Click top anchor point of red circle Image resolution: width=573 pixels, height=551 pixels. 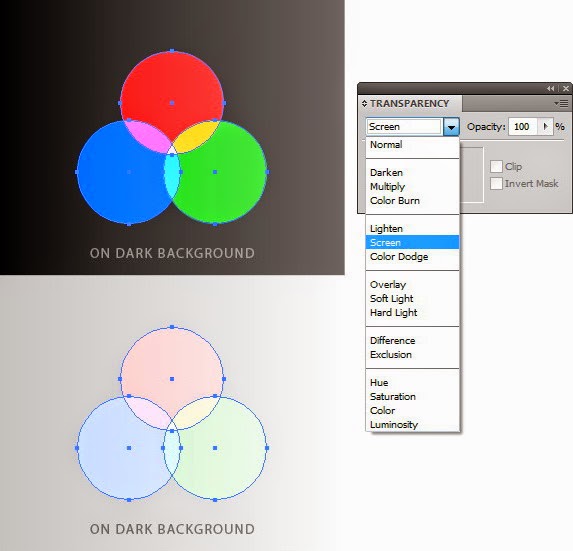coord(172,51)
